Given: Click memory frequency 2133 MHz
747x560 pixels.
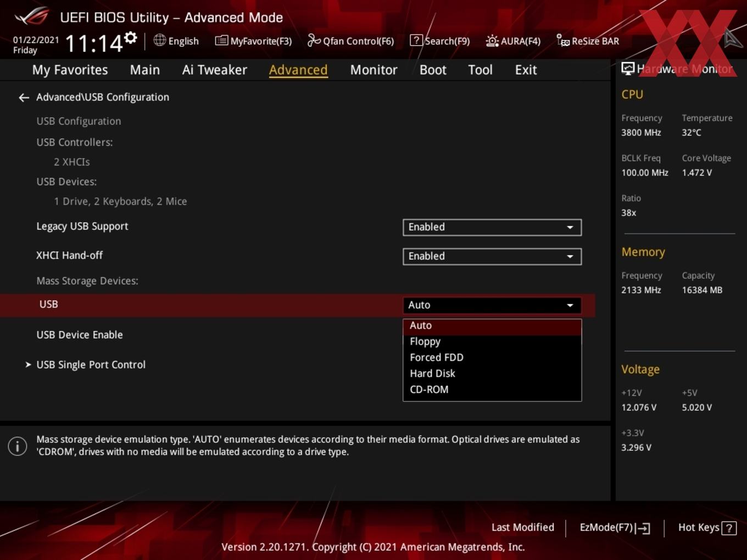Looking at the screenshot, I should (641, 290).
